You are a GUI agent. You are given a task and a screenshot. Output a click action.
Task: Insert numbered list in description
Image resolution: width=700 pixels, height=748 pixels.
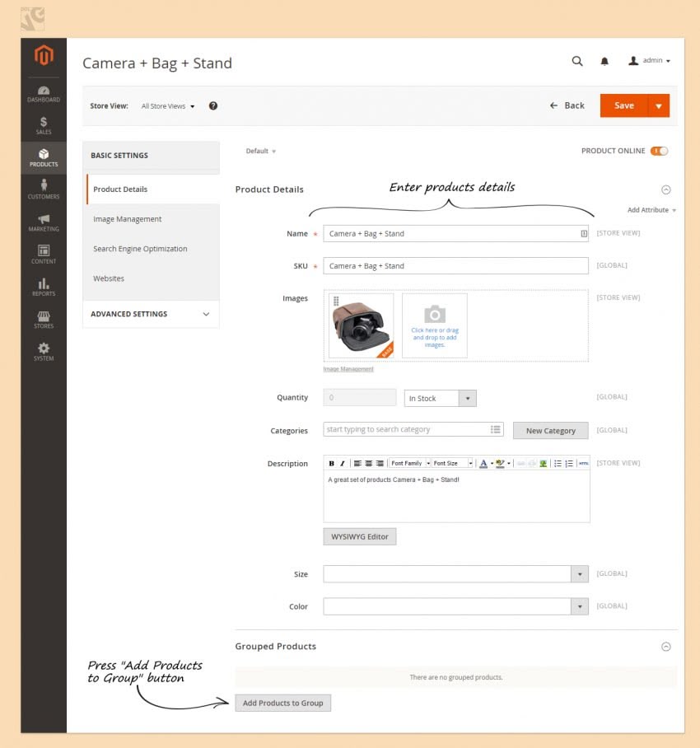(569, 463)
